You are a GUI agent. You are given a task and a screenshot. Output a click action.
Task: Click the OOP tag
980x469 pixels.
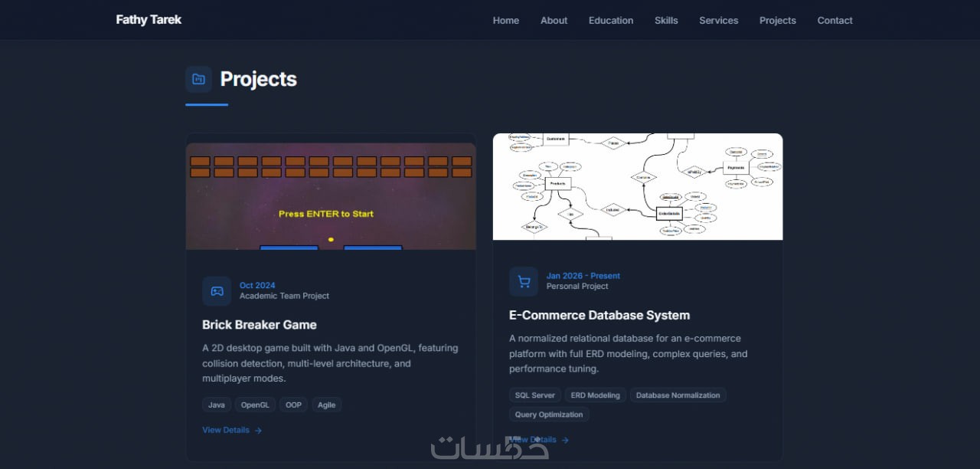point(294,405)
